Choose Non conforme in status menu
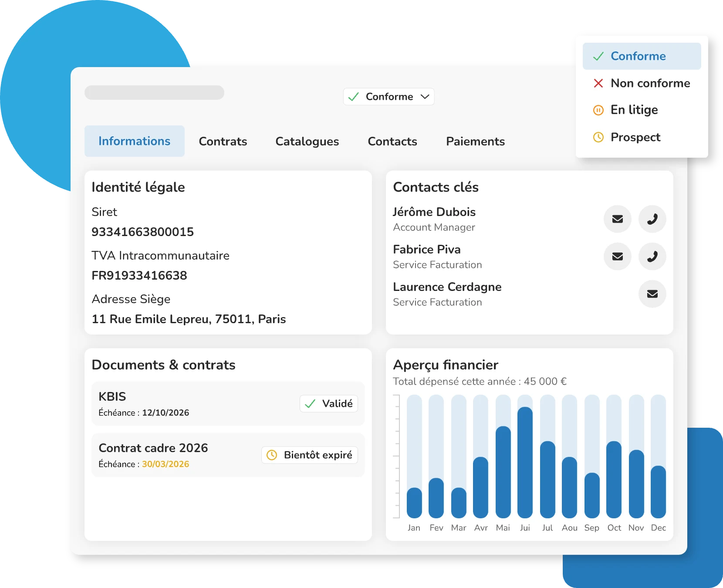The height and width of the screenshot is (588, 723). (x=642, y=83)
